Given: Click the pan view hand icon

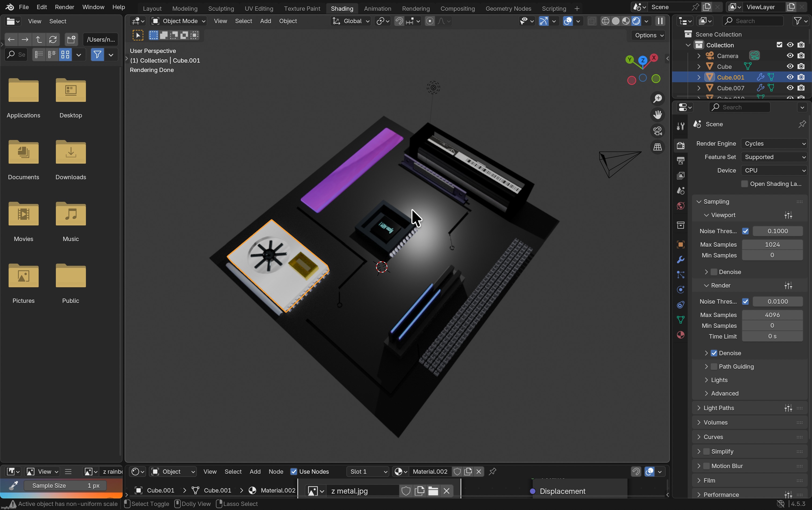Looking at the screenshot, I should 657,115.
